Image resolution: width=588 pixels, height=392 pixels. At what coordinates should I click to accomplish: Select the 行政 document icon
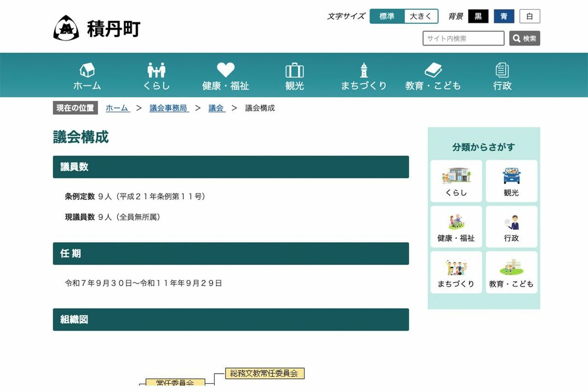coord(502,71)
